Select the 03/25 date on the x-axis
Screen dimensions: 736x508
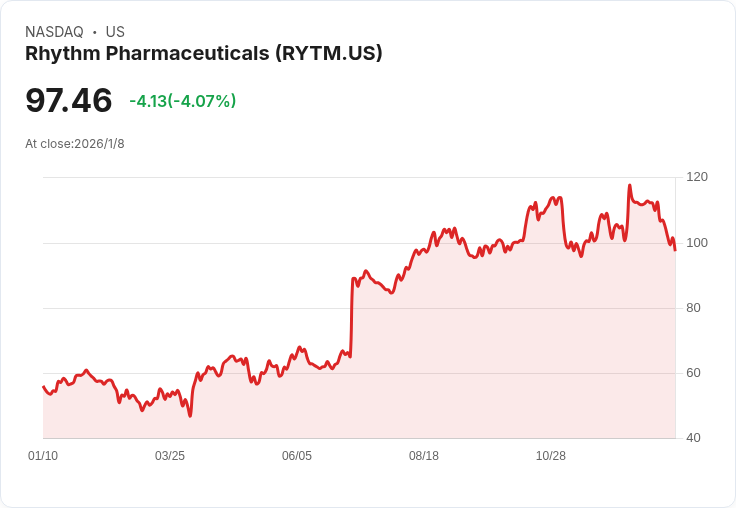[x=170, y=456]
